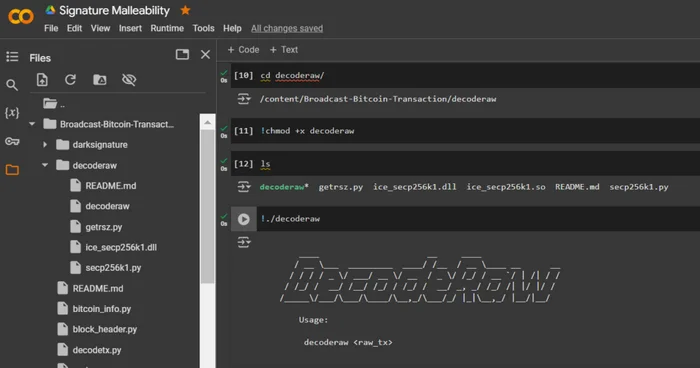The width and height of the screenshot is (700, 368).
Task: Open output actions for the !./decoderaw cell
Action: tap(244, 243)
